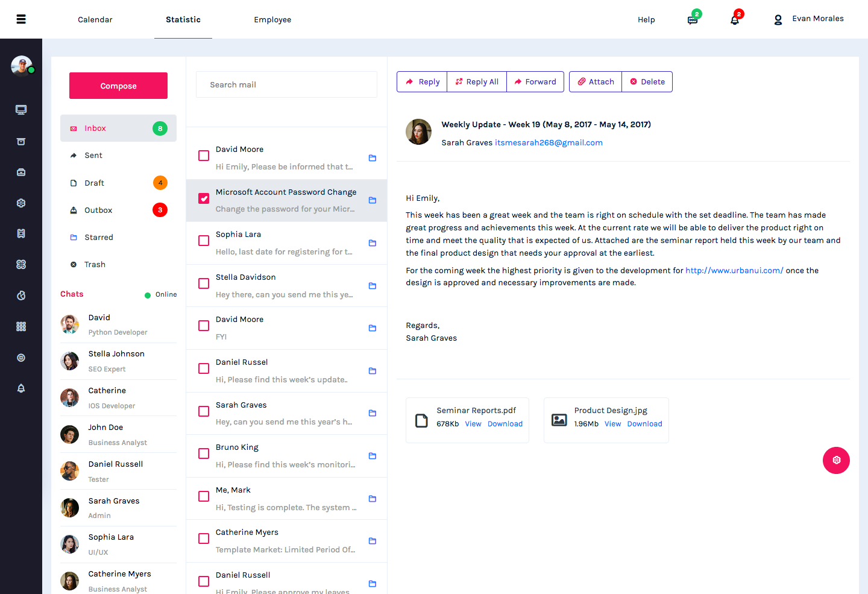Click the monitor icon in left sidebar

coord(21,110)
